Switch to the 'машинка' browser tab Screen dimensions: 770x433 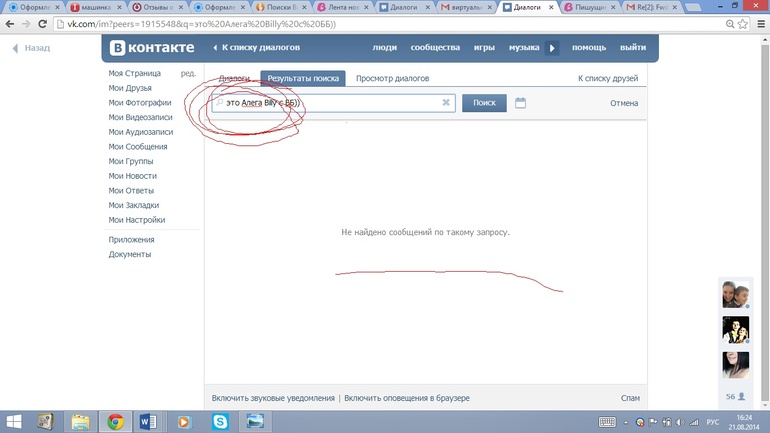click(96, 7)
